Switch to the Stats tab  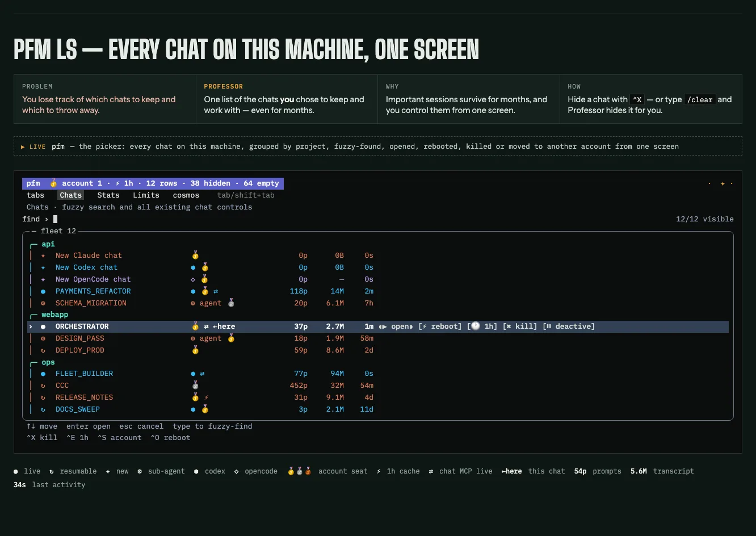click(108, 195)
